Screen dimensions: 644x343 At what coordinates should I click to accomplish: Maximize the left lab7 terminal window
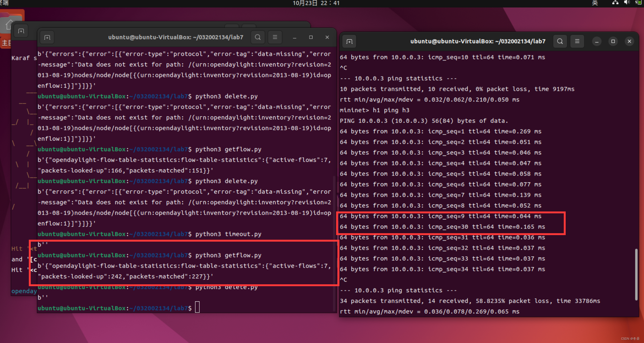(x=311, y=38)
